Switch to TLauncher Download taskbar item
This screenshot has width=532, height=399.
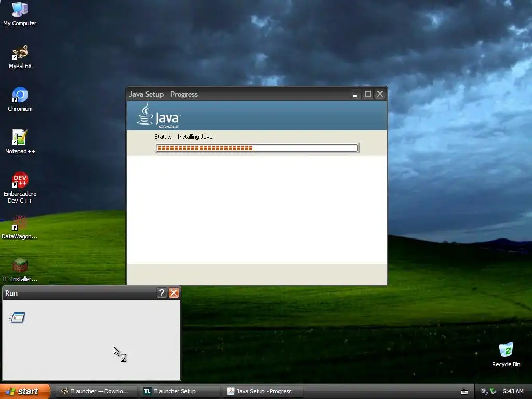(x=96, y=391)
